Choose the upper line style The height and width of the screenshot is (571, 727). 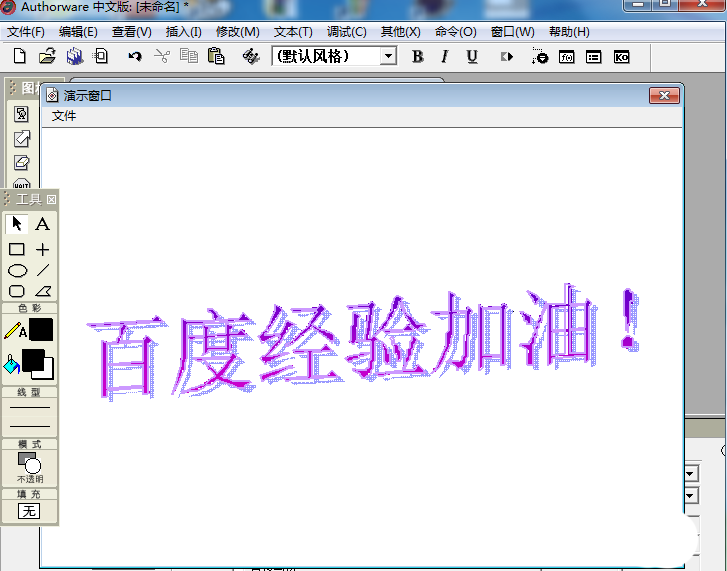click(x=30, y=407)
